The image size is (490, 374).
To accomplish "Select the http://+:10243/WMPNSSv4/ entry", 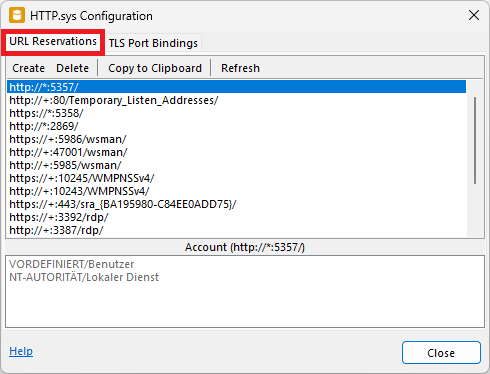I will pos(236,191).
